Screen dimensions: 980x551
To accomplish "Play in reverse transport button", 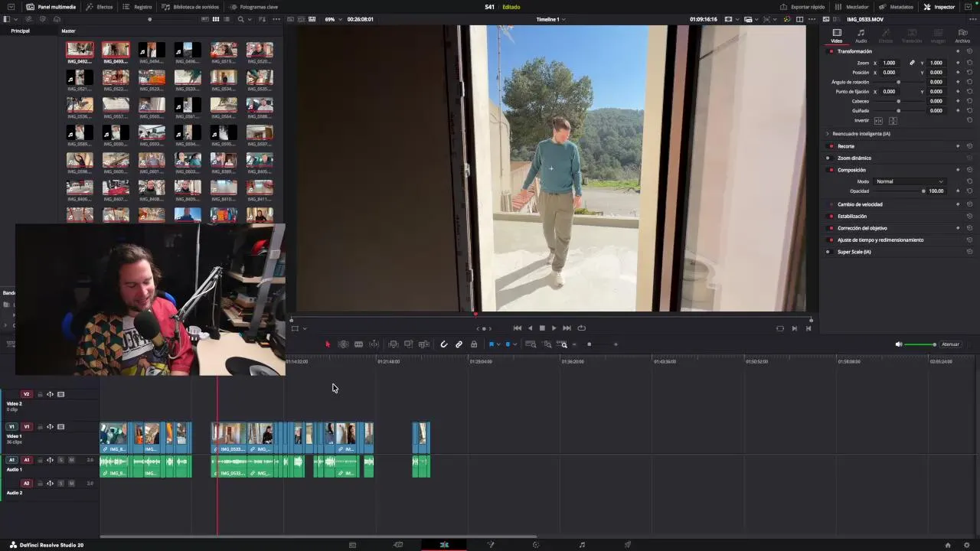I will click(530, 328).
